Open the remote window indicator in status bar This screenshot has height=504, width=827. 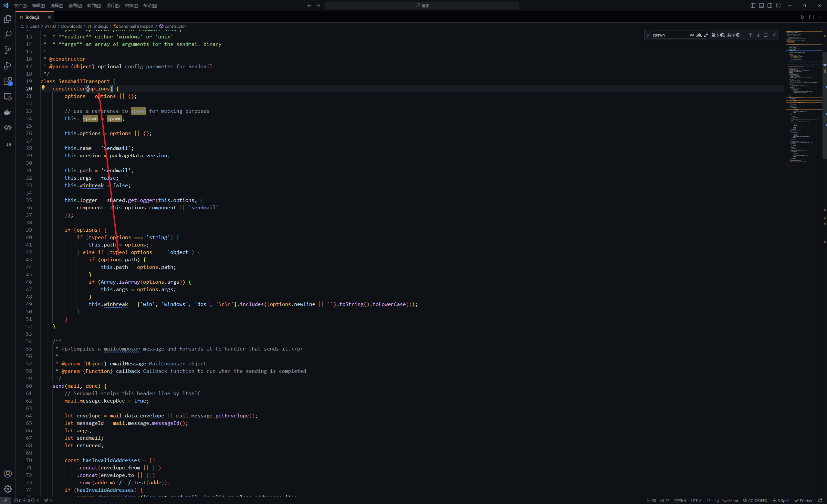pyautogui.click(x=5, y=500)
